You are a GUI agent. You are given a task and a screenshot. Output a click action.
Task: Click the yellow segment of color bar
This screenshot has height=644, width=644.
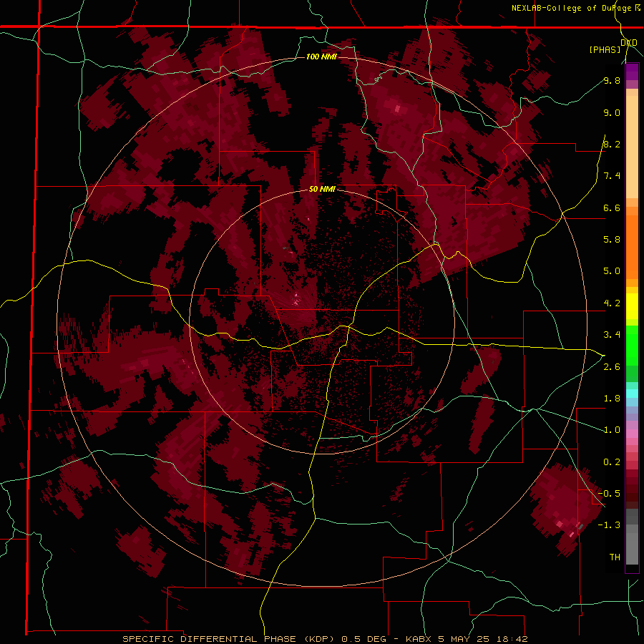(632, 306)
